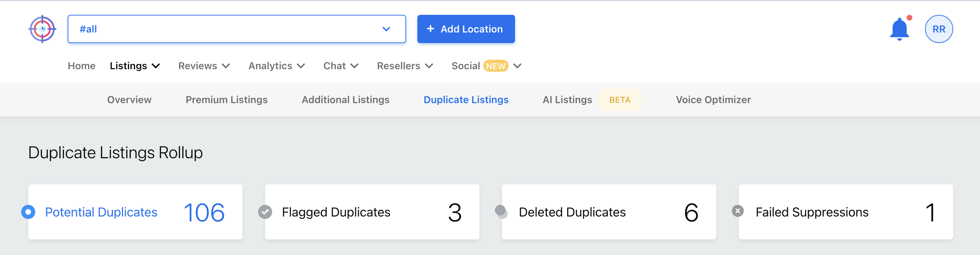Image resolution: width=980 pixels, height=255 pixels.
Task: Click the gray dot icon on Deleted Duplicates
Action: pos(501,211)
